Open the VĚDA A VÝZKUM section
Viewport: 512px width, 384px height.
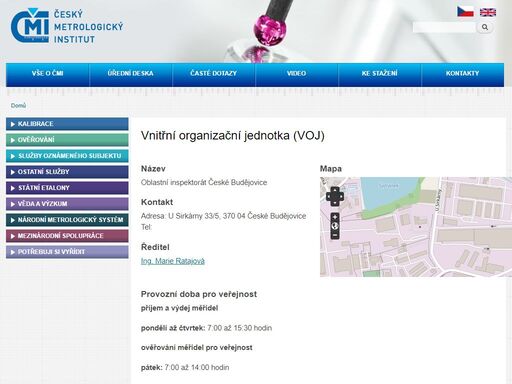67,204
